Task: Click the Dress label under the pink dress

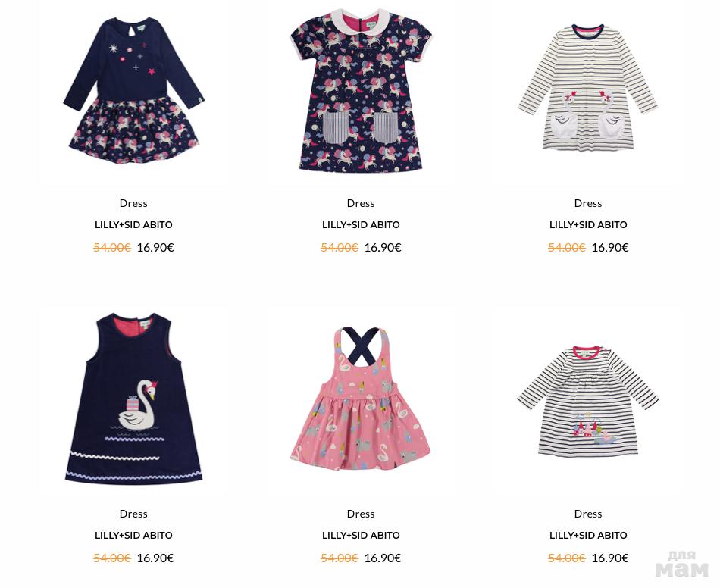Action: coord(361,514)
